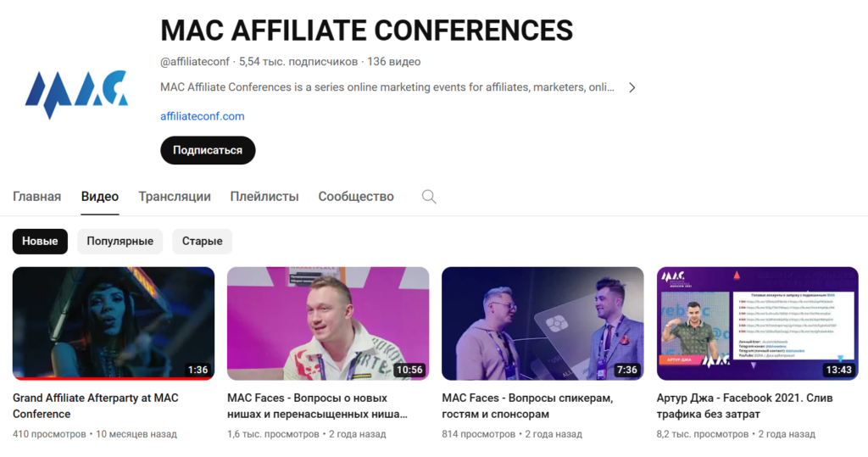Open the Трансляции tab

tap(175, 197)
